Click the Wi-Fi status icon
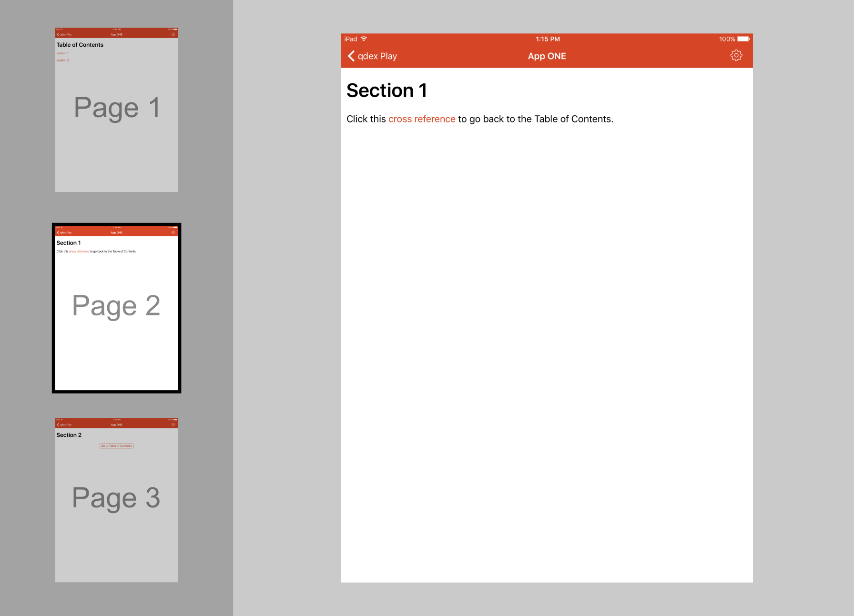The width and height of the screenshot is (854, 616). tap(364, 39)
